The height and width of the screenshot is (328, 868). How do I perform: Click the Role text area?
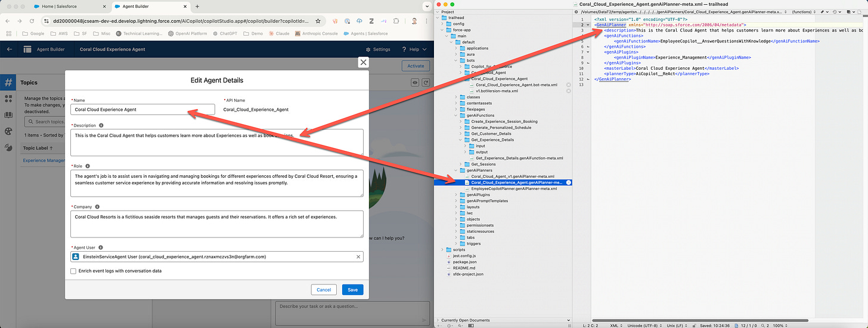click(216, 184)
